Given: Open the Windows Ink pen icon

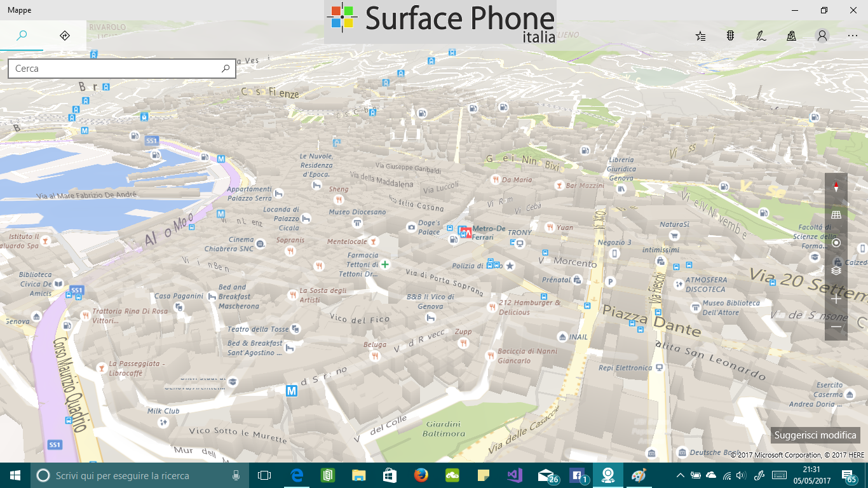Looking at the screenshot, I should tap(761, 36).
